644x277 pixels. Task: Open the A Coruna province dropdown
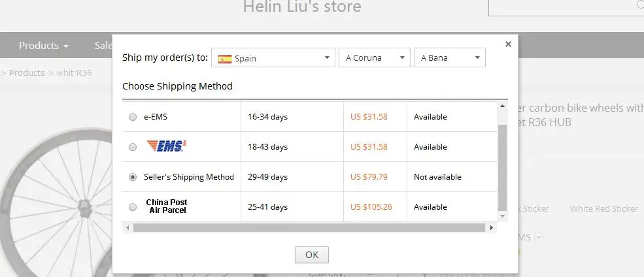pyautogui.click(x=375, y=57)
